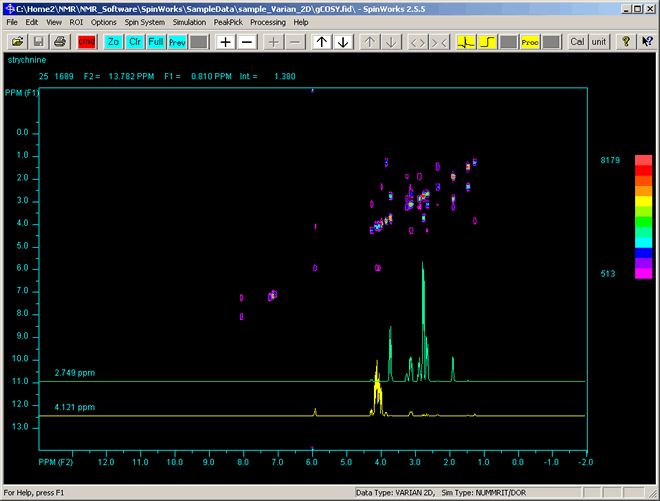The height and width of the screenshot is (501, 660).
Task: Open the PeakPick menu
Action: (228, 22)
